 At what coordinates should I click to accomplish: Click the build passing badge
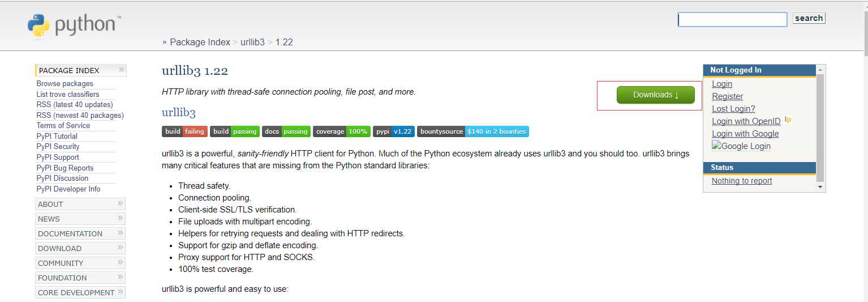click(235, 131)
